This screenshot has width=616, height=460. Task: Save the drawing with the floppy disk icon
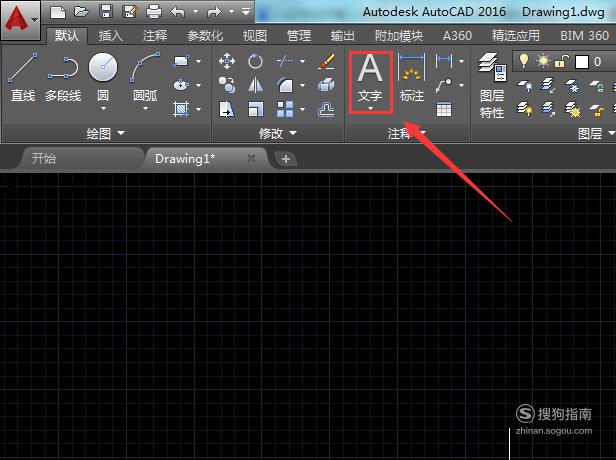pos(105,12)
